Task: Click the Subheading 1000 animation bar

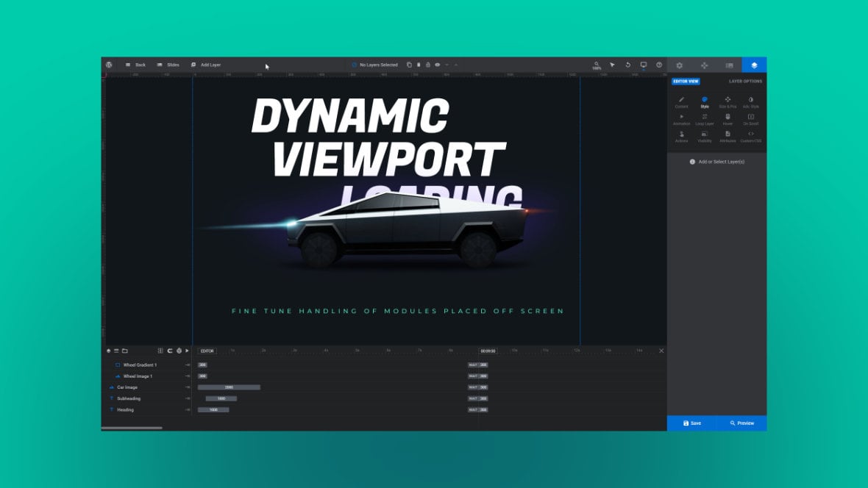Action: coord(221,398)
